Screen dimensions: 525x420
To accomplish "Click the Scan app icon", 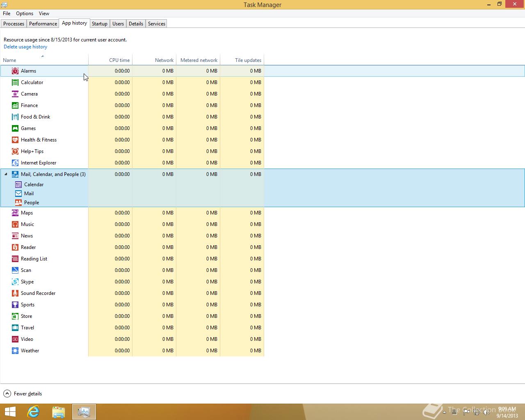I will pyautogui.click(x=15, y=270).
